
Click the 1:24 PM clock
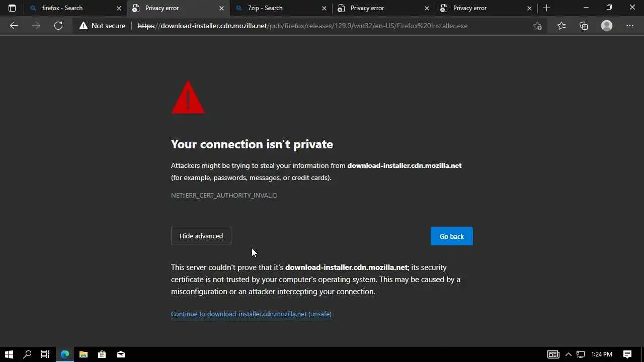tap(602, 354)
